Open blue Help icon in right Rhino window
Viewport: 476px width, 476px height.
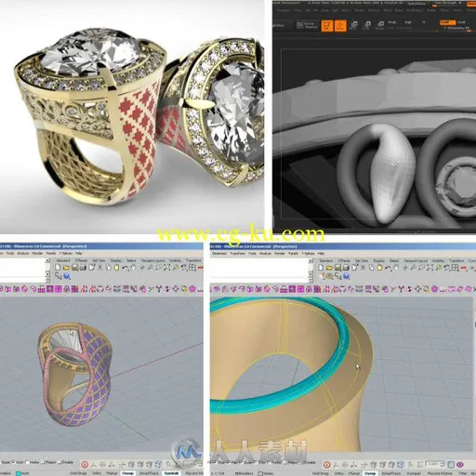(346, 276)
